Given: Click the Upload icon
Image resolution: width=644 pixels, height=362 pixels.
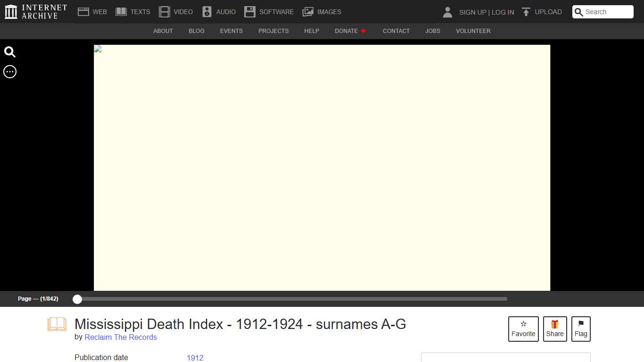Looking at the screenshot, I should [x=526, y=11].
